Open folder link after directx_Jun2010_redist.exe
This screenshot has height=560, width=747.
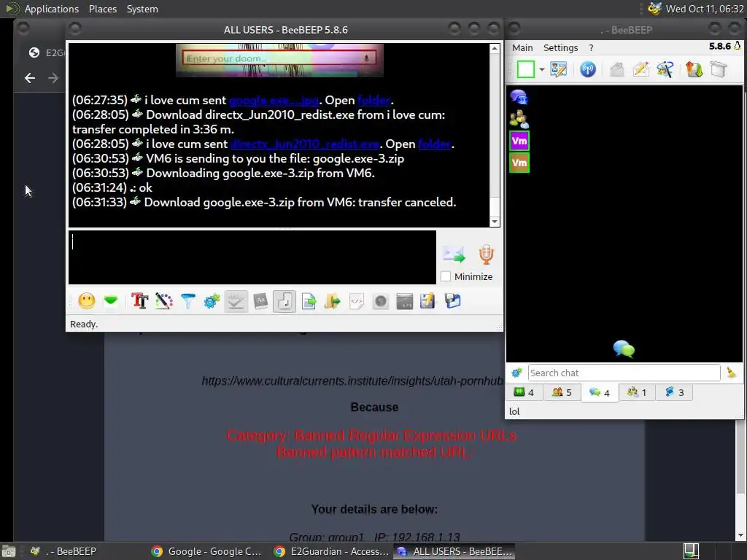point(435,144)
